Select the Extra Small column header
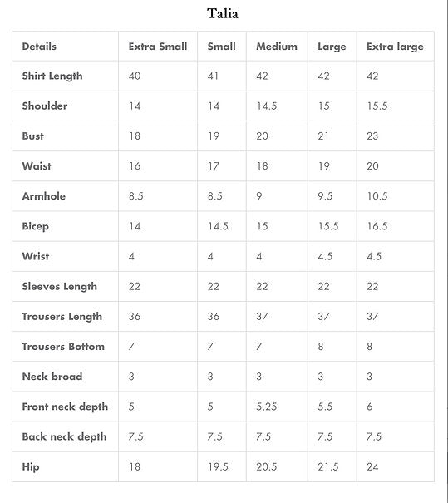This screenshot has width=448, height=503. (x=158, y=47)
